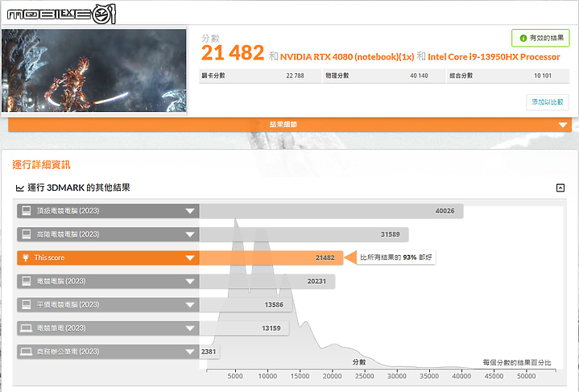
Task: Expand the orange 結果細節 result details bar
Action: pos(290,125)
